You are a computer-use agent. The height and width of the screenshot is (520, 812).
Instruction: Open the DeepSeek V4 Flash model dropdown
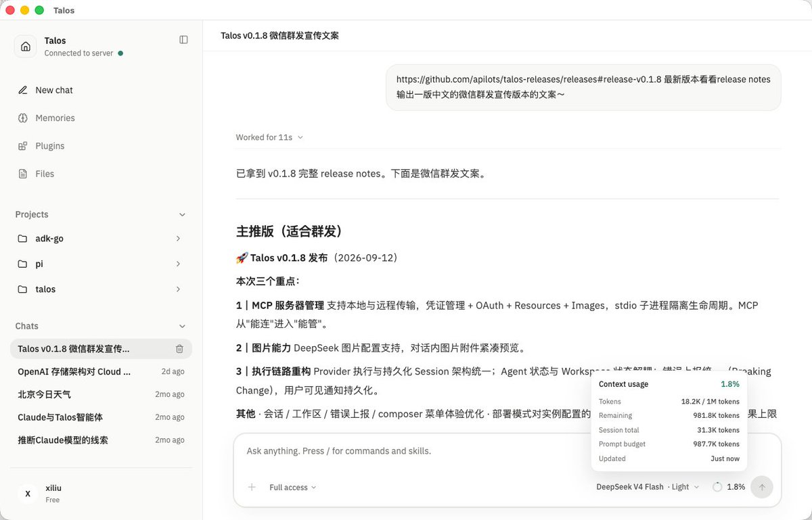(648, 487)
